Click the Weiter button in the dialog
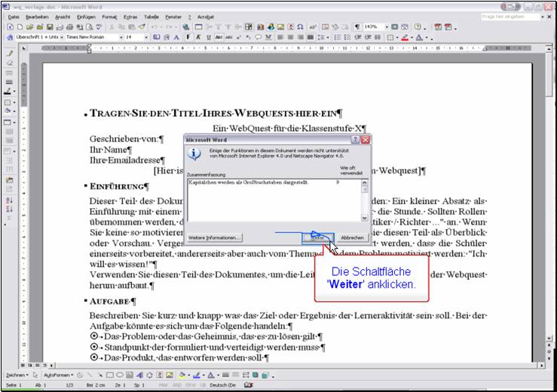This screenshot has height=392, width=557. click(x=317, y=237)
